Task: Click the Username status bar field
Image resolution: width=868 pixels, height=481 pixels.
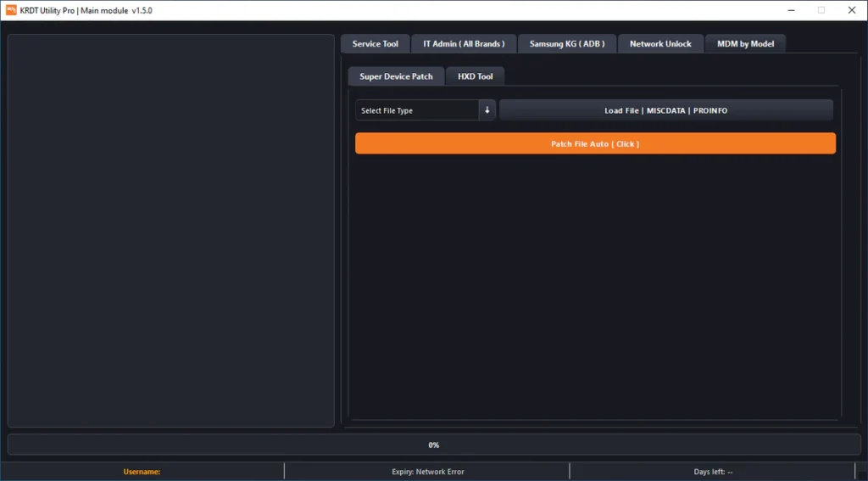Action: coord(142,472)
